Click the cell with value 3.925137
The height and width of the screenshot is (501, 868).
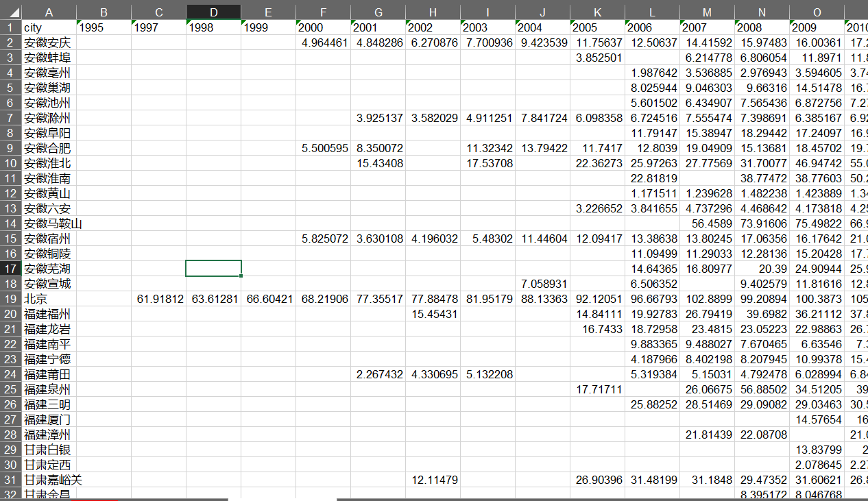tap(378, 118)
